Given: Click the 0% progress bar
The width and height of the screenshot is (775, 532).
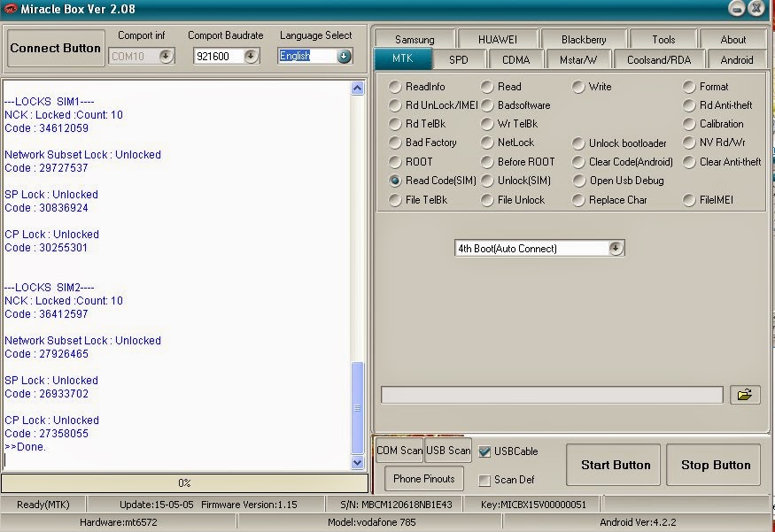Looking at the screenshot, I should pos(184,482).
